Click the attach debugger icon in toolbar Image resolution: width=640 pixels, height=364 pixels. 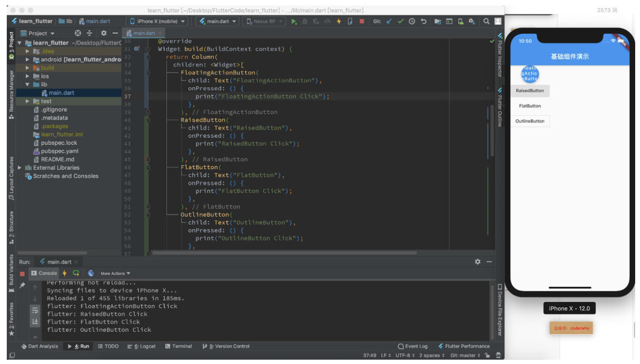click(350, 21)
